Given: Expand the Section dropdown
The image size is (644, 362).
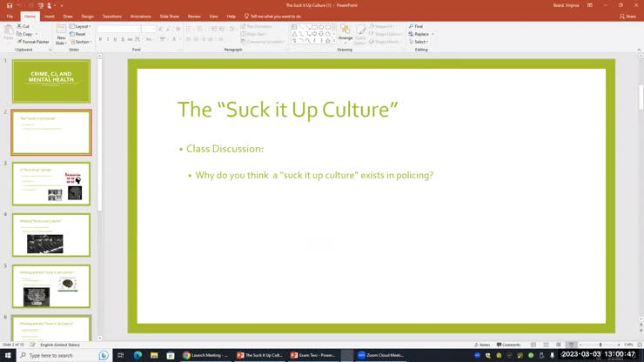Looking at the screenshot, I should [82, 41].
